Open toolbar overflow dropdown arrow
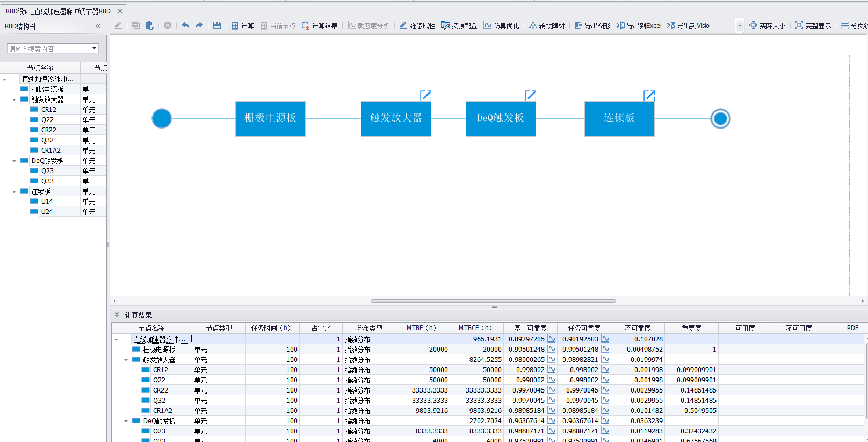This screenshot has height=442, width=868. click(x=740, y=25)
